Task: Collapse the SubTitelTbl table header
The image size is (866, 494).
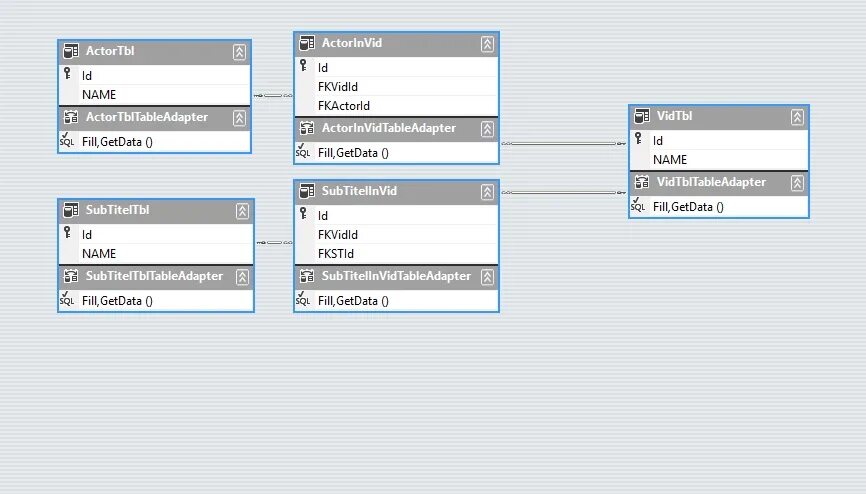Action: tap(242, 211)
